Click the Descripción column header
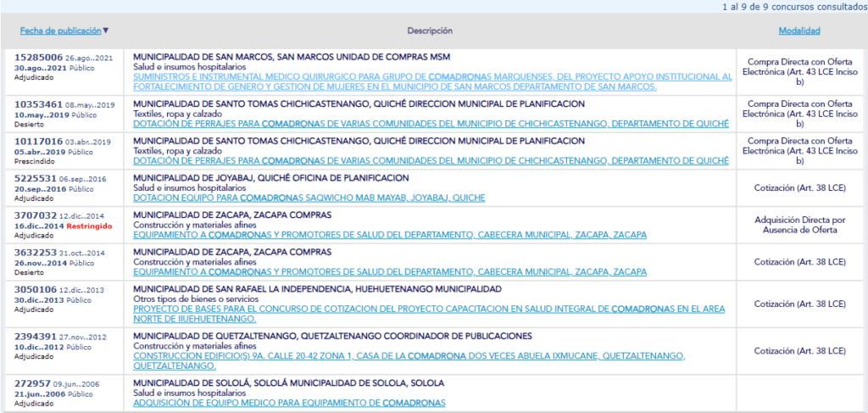 pos(430,31)
